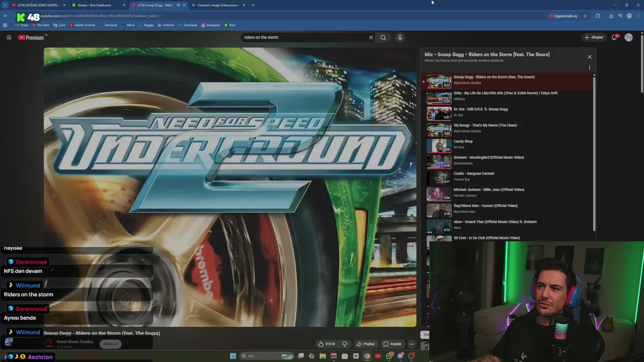644x362 pixels.
Task: Open Task View on taskbar
Action: pyautogui.click(x=300, y=356)
